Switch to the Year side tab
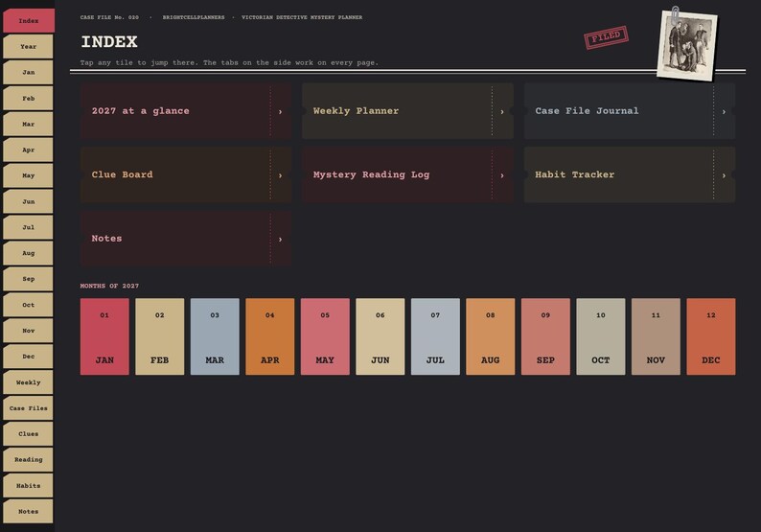761x532 pixels. click(x=28, y=47)
